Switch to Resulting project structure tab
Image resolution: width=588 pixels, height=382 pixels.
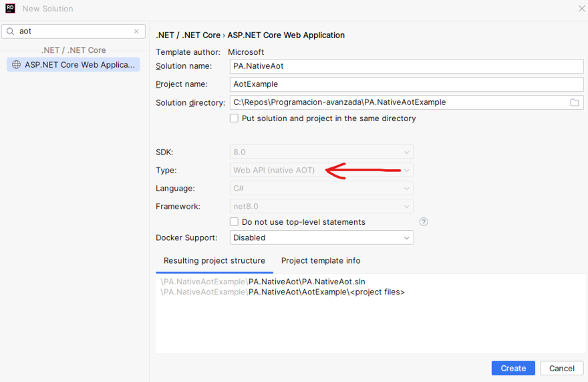point(214,261)
